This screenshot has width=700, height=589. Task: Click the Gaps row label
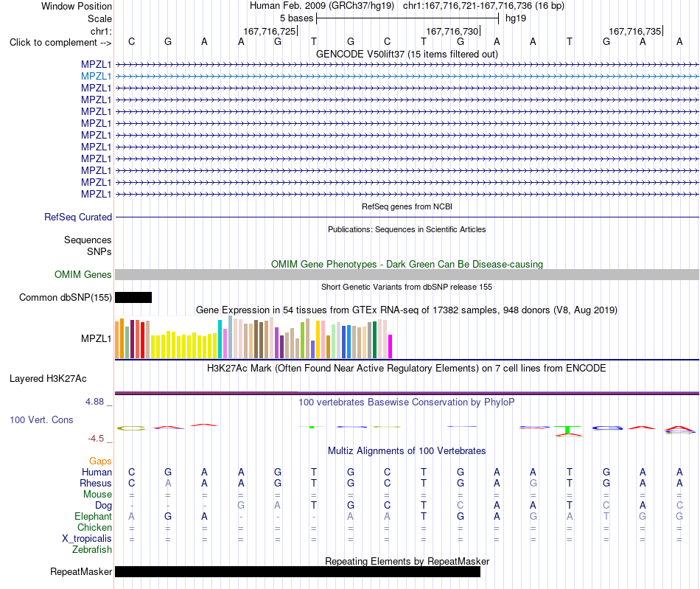[100, 461]
